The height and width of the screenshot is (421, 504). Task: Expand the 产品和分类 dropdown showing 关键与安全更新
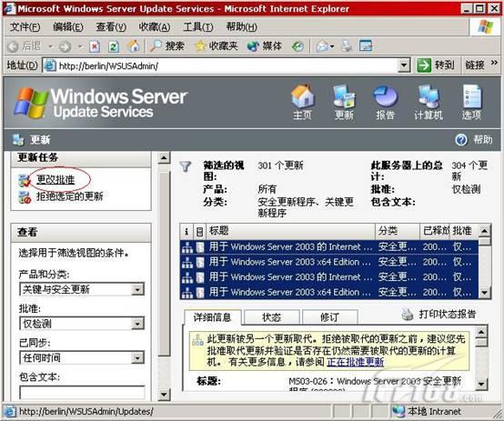coord(137,289)
